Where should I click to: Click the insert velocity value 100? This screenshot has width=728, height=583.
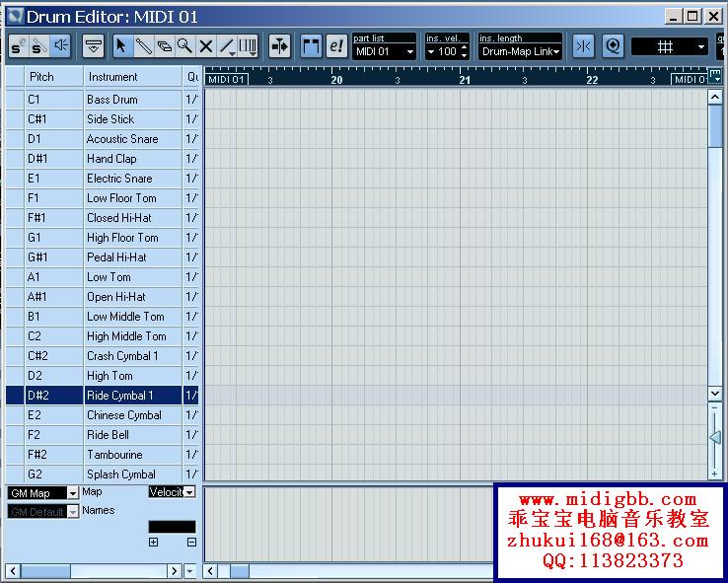coord(447,51)
